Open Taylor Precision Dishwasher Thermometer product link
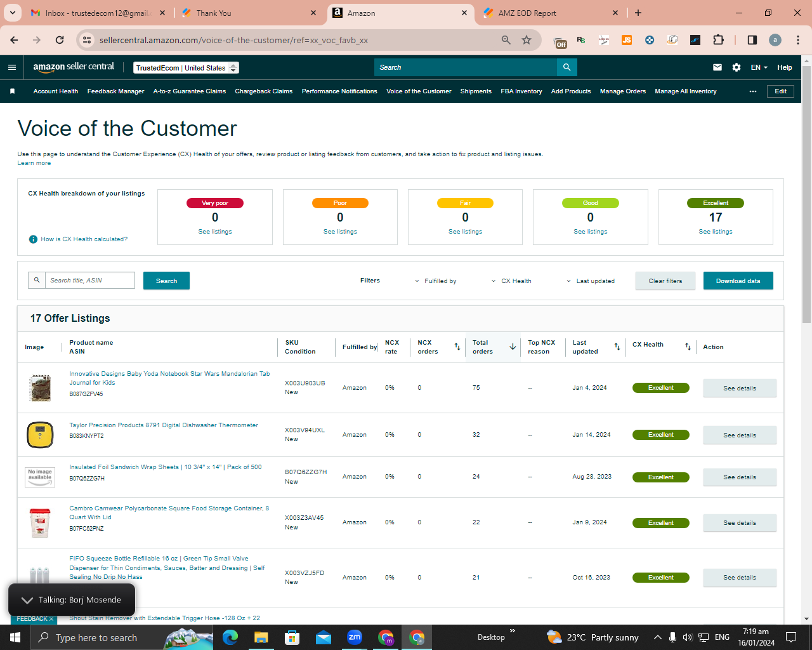Viewport: 812px width, 650px height. point(164,425)
